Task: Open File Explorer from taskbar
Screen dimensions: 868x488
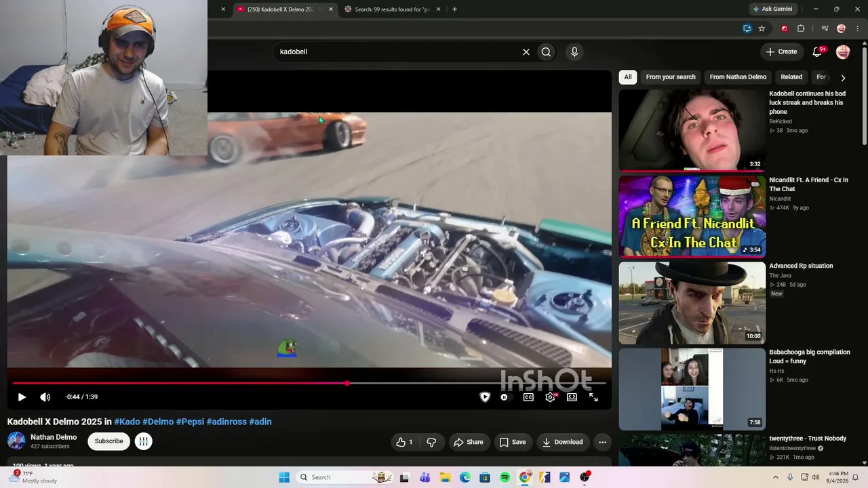Action: point(445,477)
